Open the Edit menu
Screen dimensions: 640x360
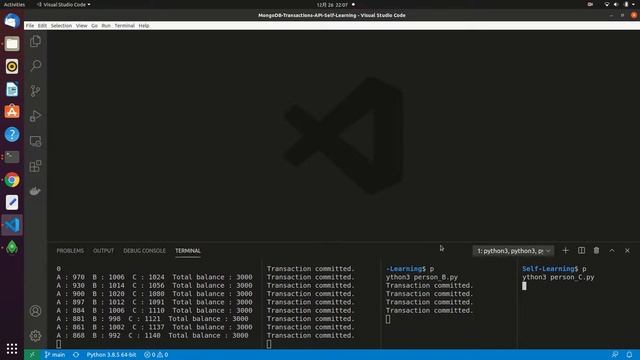pyautogui.click(x=42, y=25)
